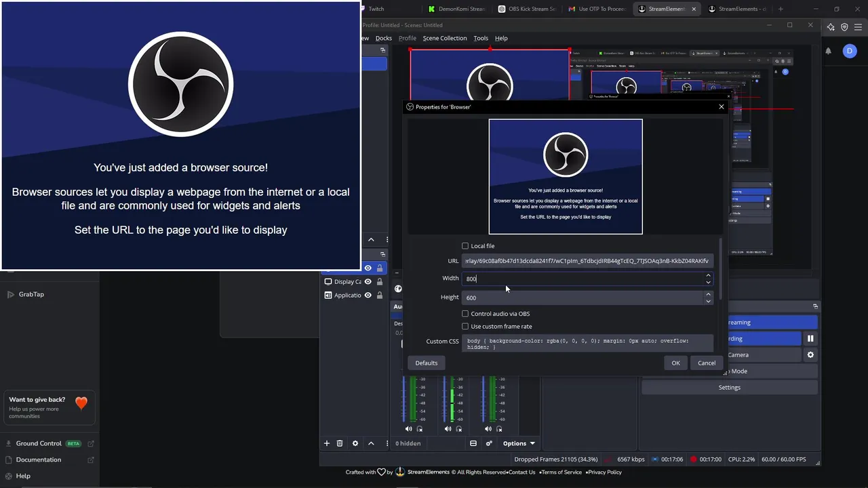Open the Help menu in OBS
The height and width of the screenshot is (488, 868).
[x=501, y=38]
